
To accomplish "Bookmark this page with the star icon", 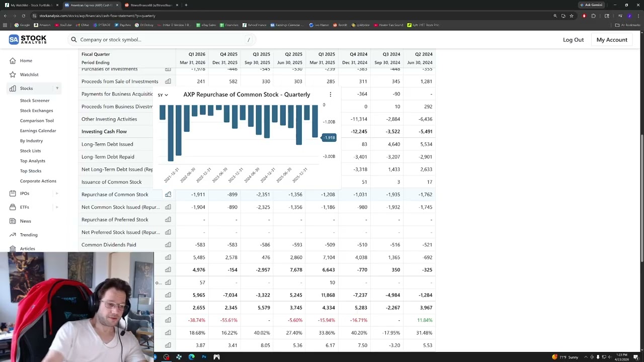I will coord(572,16).
